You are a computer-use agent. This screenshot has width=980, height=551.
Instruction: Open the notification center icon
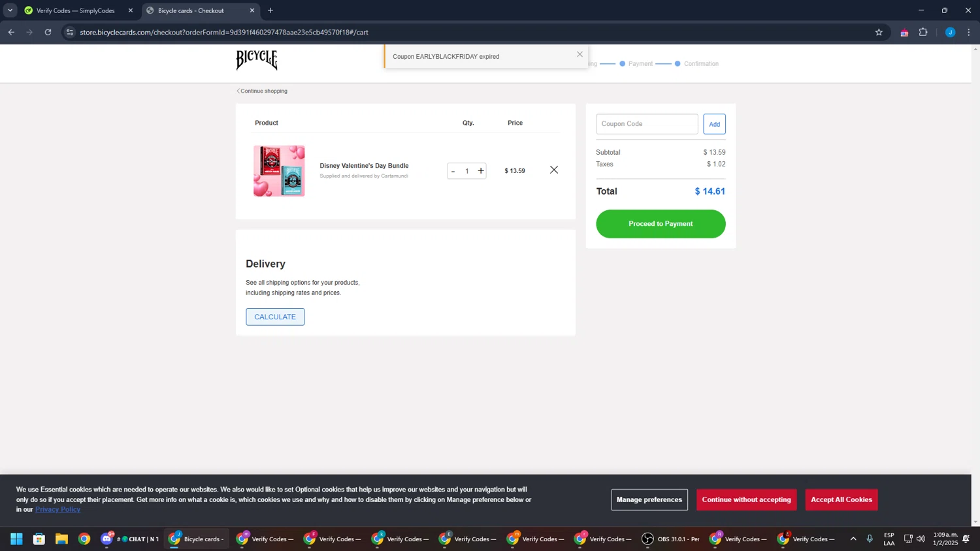coord(966,539)
